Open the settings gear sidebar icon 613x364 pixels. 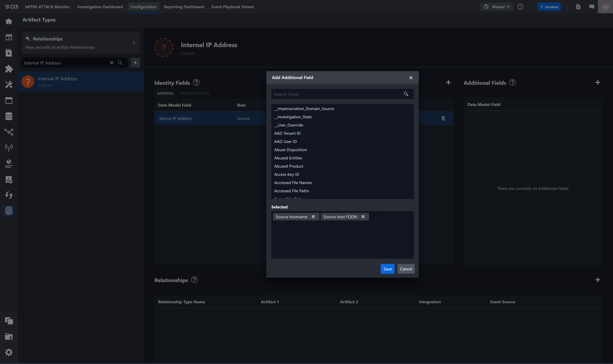tap(9, 352)
